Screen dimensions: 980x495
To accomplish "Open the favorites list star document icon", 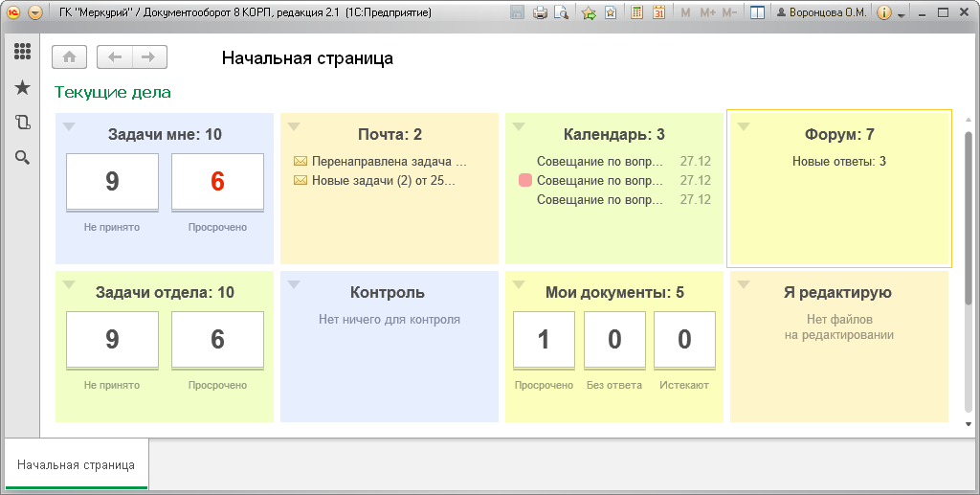I will click(611, 12).
